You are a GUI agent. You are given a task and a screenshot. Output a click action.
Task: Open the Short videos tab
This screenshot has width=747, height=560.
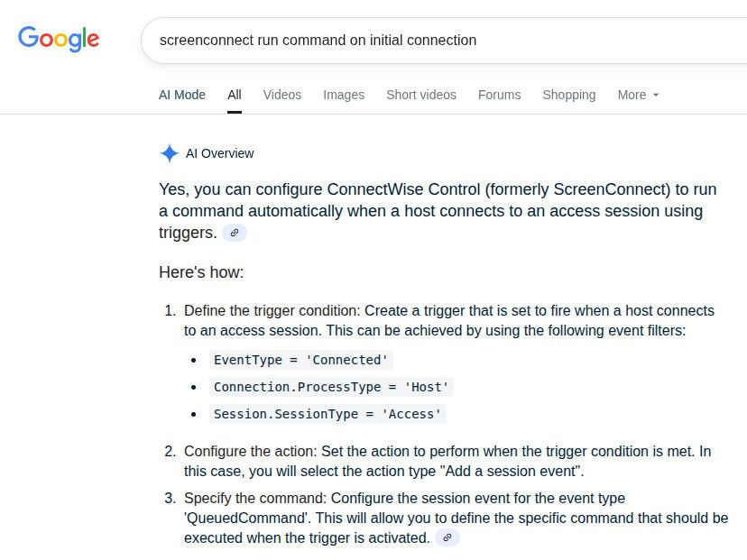421,95
